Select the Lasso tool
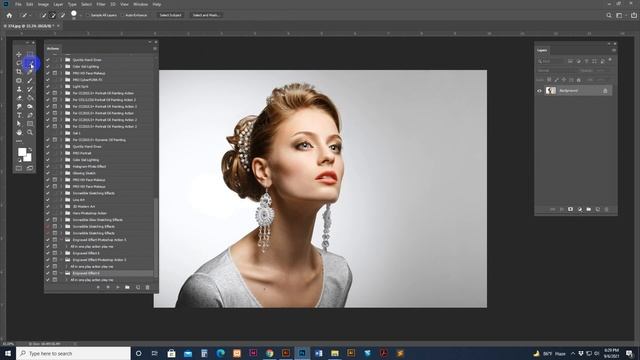 19,63
